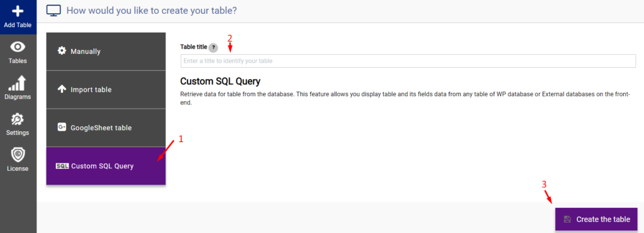Click the Diagrams label in the sidebar
Viewport: 644px width, 233px height.
click(x=18, y=97)
